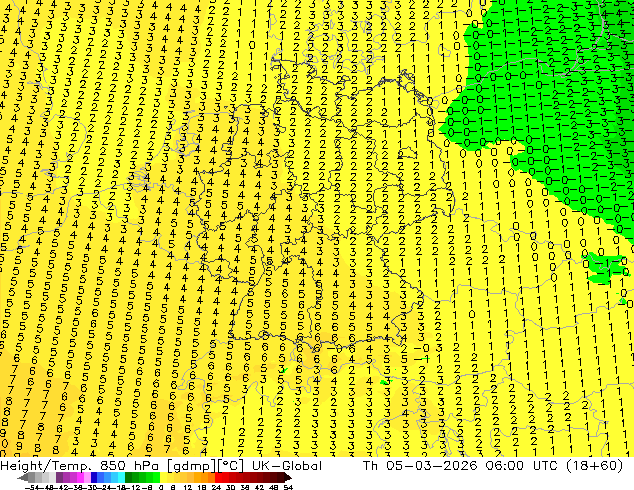Viewport: 634px width, 490px height.
Task: Click the cyan swatch in the color scale
Action: (x=121, y=478)
